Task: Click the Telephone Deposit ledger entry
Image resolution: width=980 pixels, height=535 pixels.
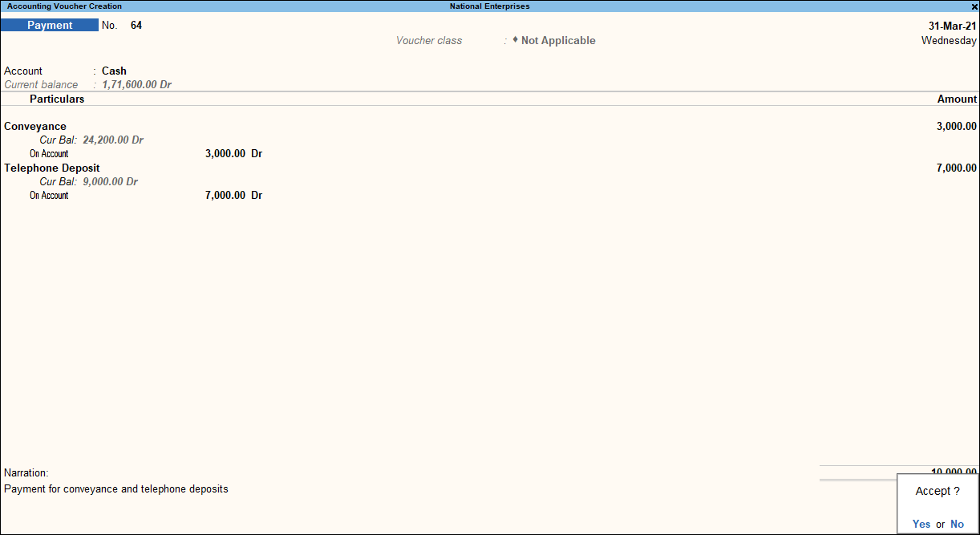Action: [52, 168]
